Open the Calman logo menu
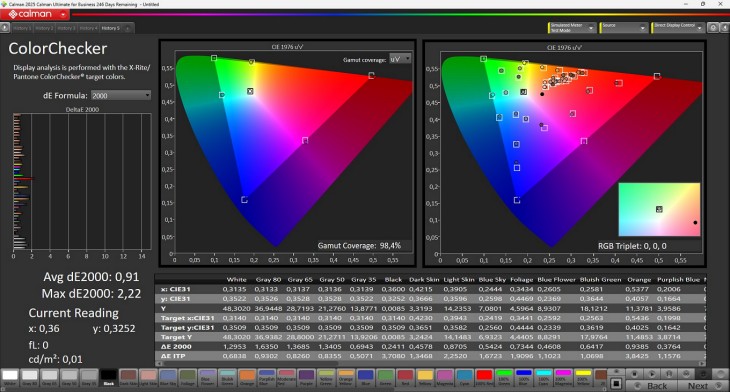This screenshot has width=730, height=392. (x=35, y=14)
